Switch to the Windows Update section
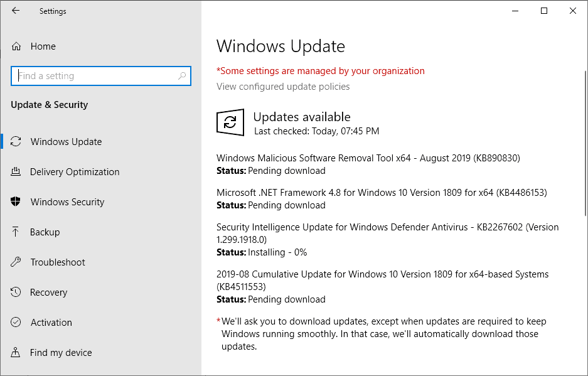The image size is (588, 376). [x=65, y=141]
